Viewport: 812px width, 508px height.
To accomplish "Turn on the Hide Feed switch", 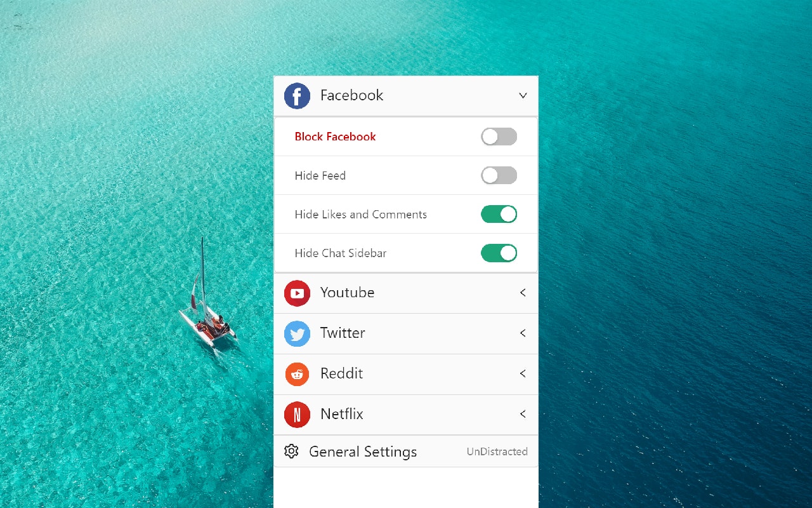I will (499, 175).
